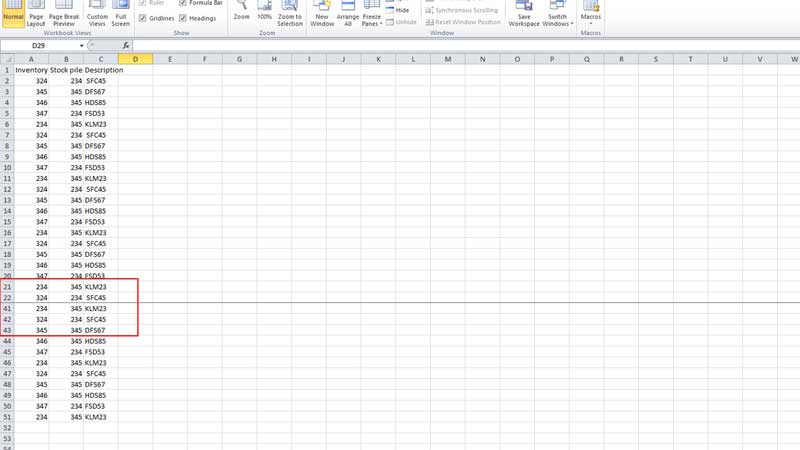Select row 1 header

(x=7, y=70)
